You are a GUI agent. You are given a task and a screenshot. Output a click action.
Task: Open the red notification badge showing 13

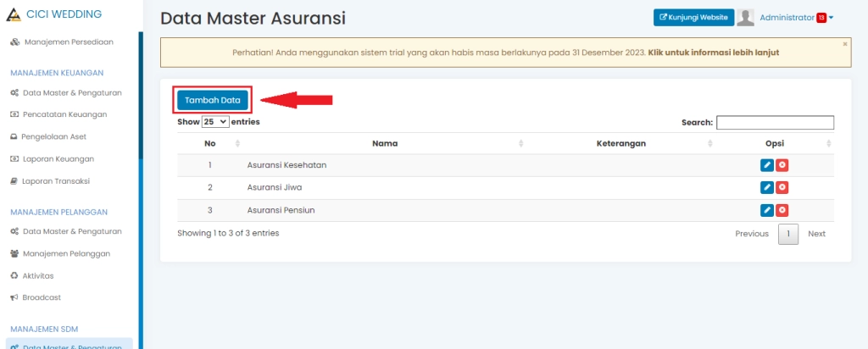click(821, 18)
